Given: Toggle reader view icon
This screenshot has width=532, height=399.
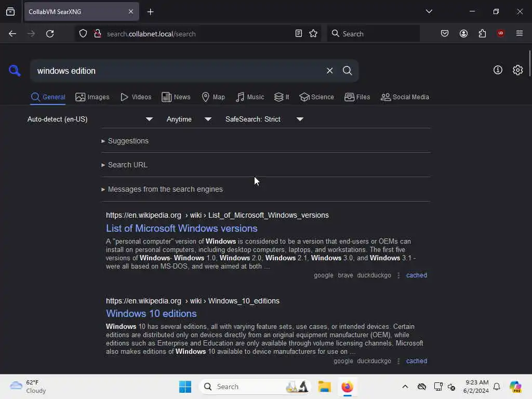Looking at the screenshot, I should pyautogui.click(x=299, y=34).
